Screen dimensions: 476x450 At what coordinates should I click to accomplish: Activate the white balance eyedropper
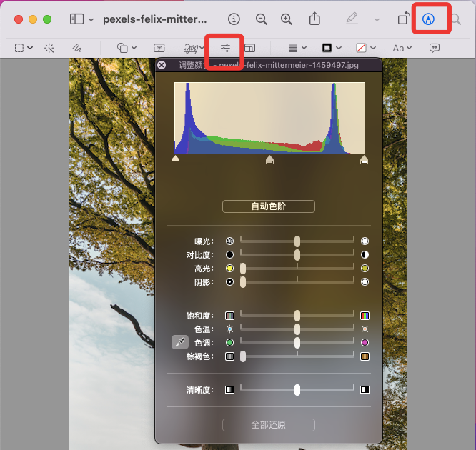pyautogui.click(x=179, y=343)
